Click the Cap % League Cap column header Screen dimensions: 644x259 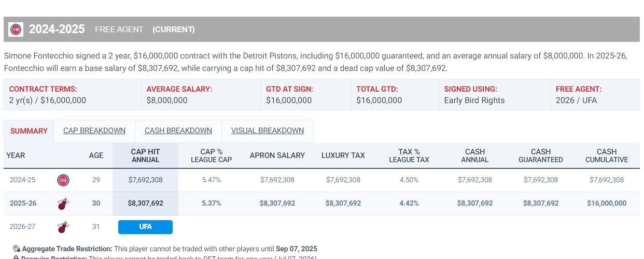click(x=211, y=155)
